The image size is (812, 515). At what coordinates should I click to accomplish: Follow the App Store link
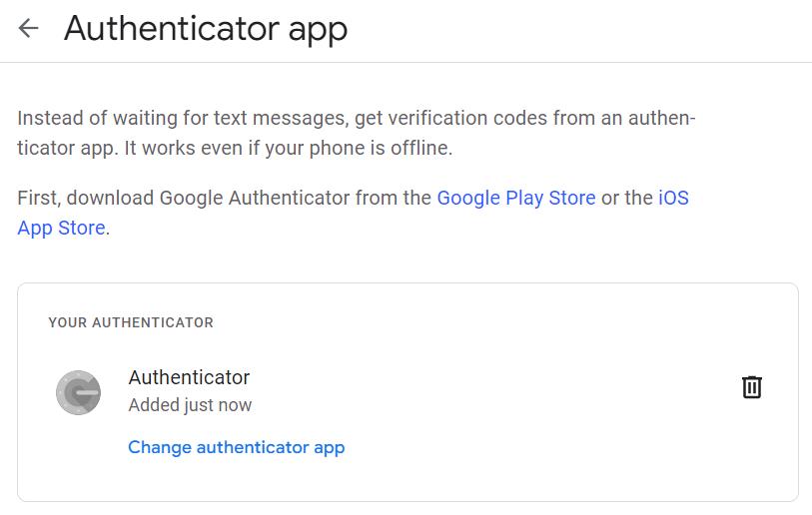click(62, 228)
